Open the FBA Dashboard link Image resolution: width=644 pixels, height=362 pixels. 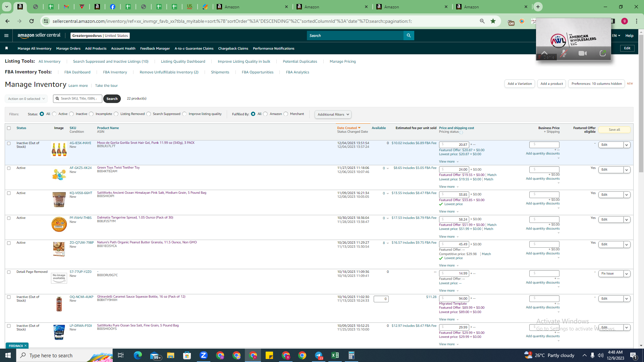click(77, 72)
